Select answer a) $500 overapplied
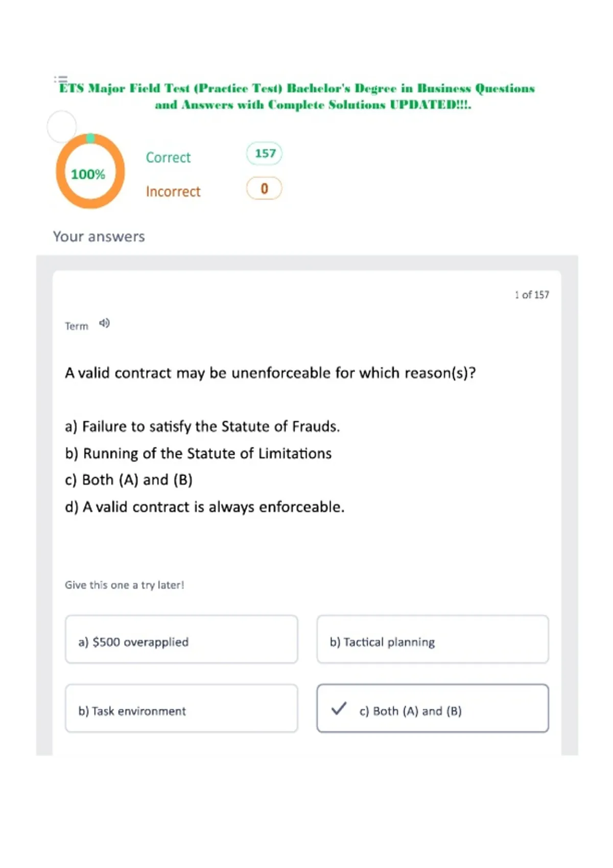This screenshot has height=868, width=613. 181,639
